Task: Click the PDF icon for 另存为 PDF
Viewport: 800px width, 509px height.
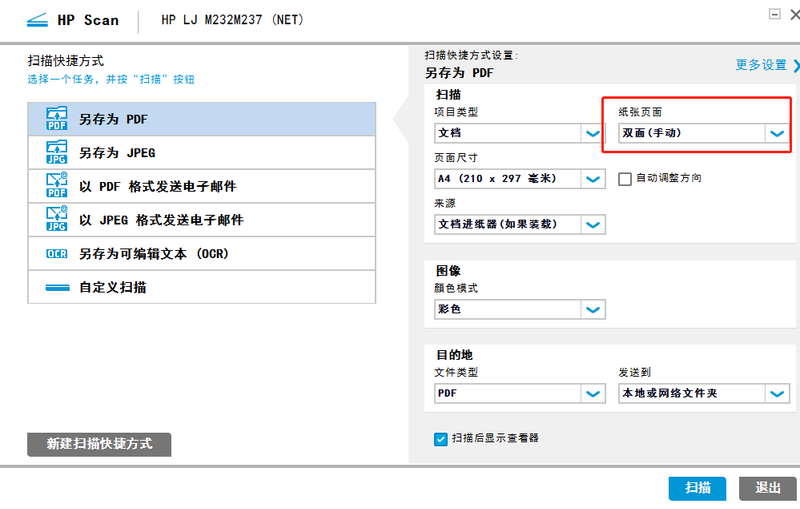Action: pyautogui.click(x=56, y=119)
